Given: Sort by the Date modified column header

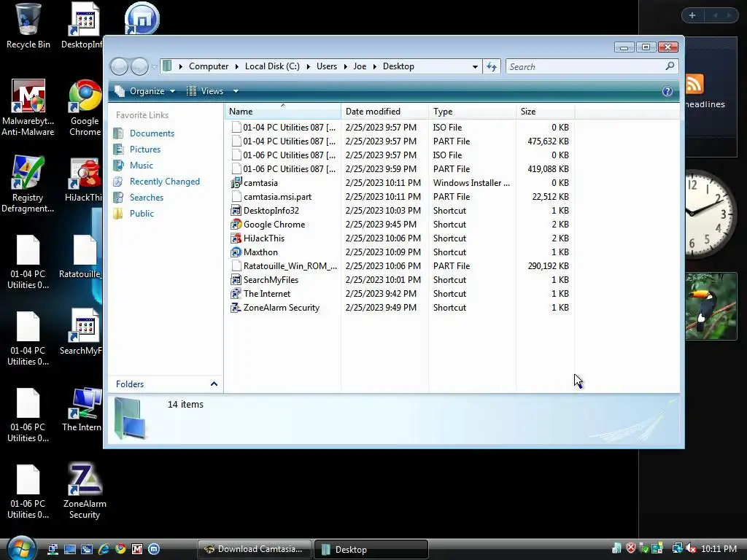Looking at the screenshot, I should click(384, 112).
